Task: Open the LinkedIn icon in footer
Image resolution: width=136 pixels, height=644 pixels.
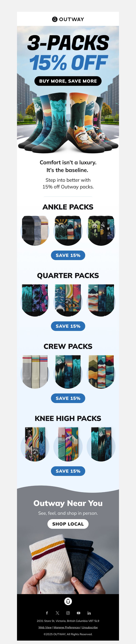Action: [x=89, y=613]
